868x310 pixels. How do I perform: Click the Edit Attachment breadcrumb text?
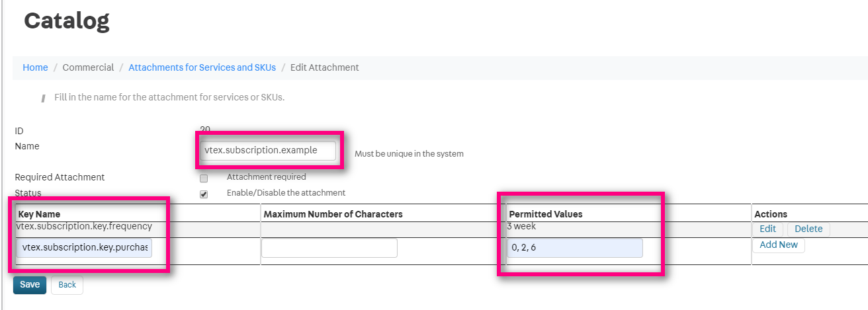(324, 67)
